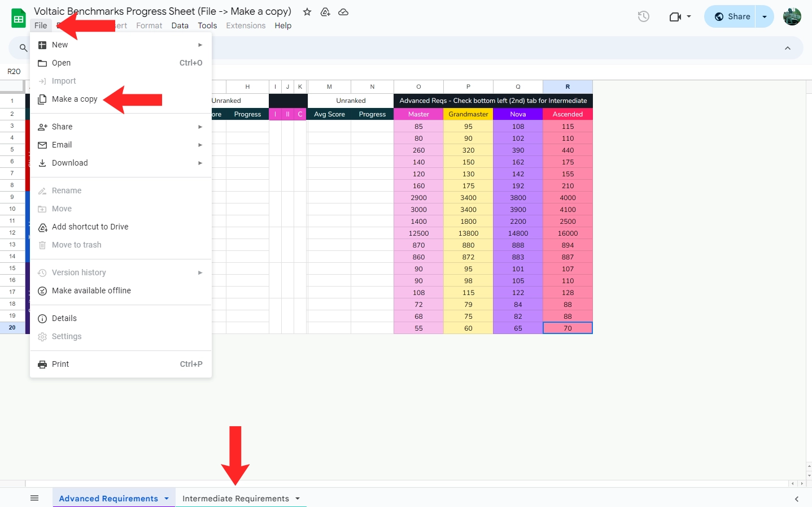Image resolution: width=812 pixels, height=507 pixels.
Task: Click the Google Sheets home logo
Action: tap(19, 18)
